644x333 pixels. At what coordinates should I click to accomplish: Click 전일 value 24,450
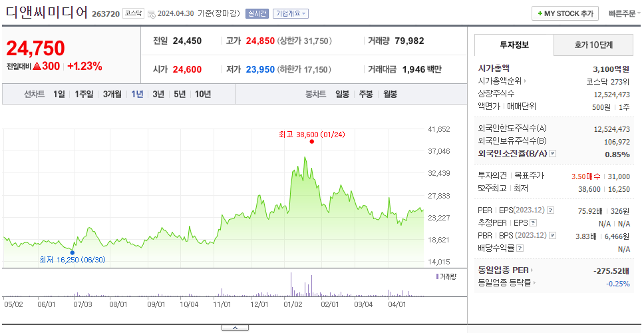click(x=187, y=41)
